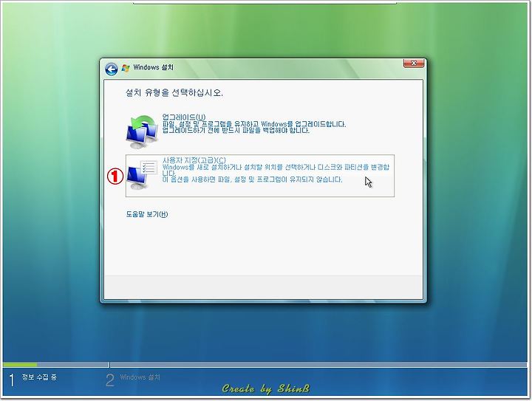Choose the 사용자 지정(고급)(C) option
Image resolution: width=532 pixels, height=401 pixels.
pos(260,176)
